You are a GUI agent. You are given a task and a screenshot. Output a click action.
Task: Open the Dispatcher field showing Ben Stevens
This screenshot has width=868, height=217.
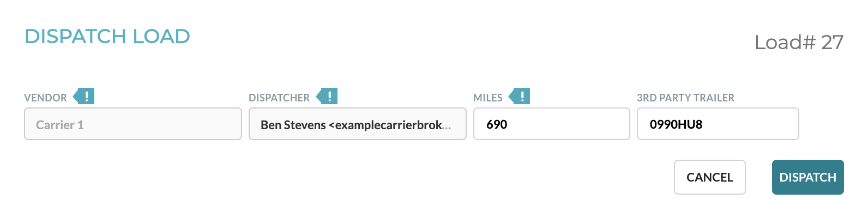point(358,124)
